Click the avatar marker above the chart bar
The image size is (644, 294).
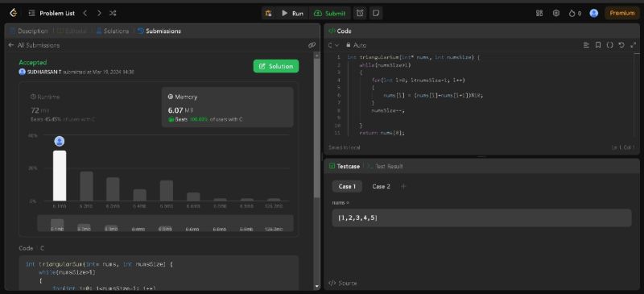(60, 142)
